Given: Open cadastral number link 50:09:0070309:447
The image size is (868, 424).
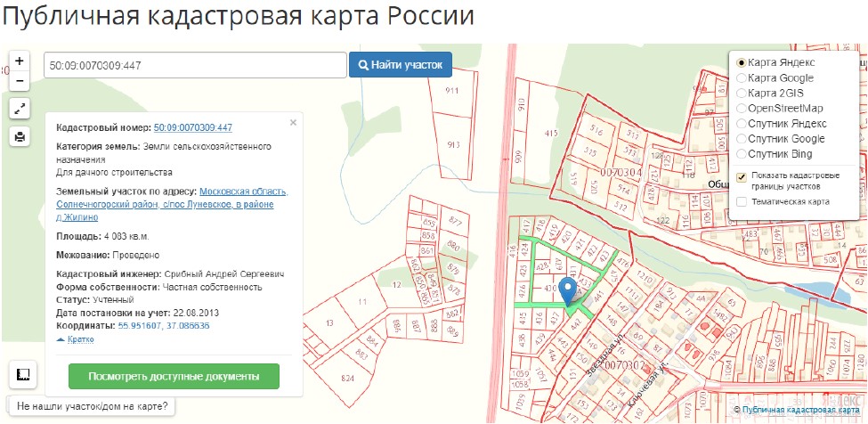Looking at the screenshot, I should pyautogui.click(x=192, y=128).
